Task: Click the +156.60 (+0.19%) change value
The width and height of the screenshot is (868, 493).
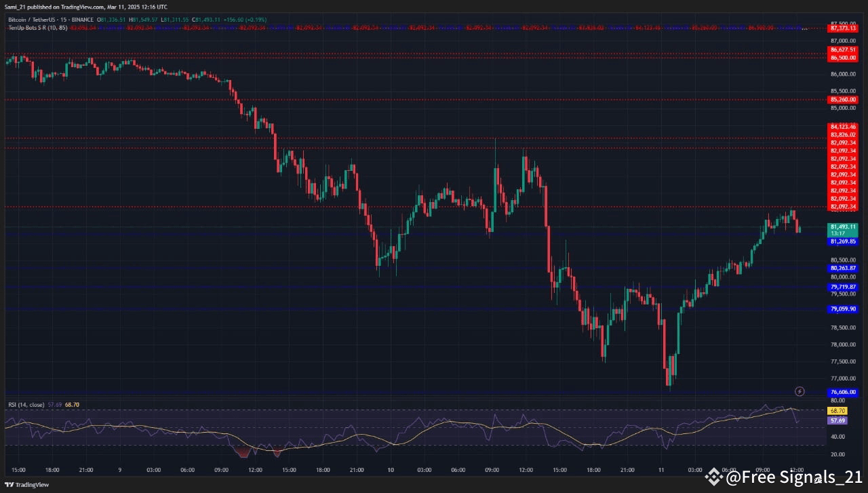Action: pos(245,20)
